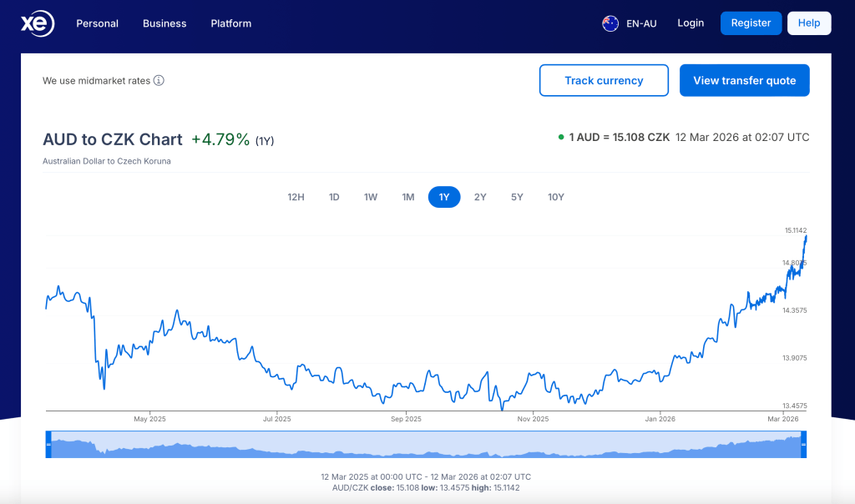Click View transfer quote button

pyautogui.click(x=744, y=81)
